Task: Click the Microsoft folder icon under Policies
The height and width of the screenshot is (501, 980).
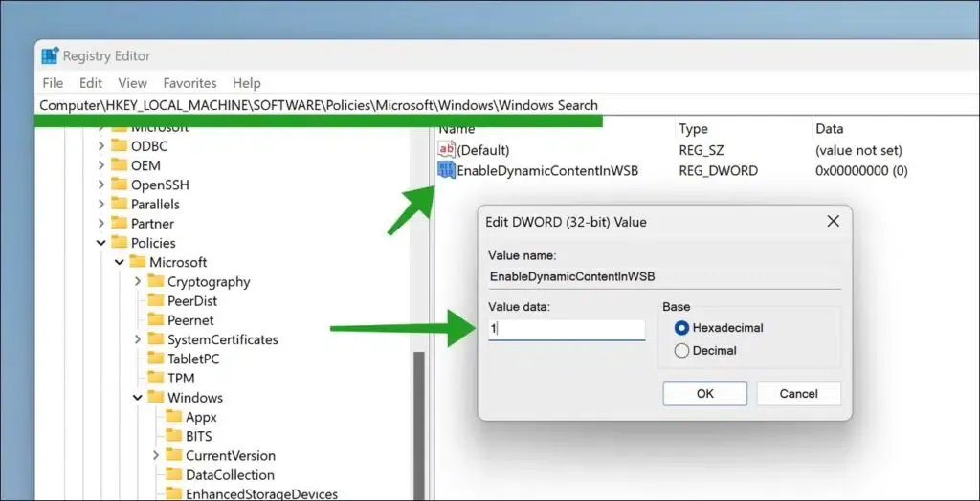Action: coord(138,262)
